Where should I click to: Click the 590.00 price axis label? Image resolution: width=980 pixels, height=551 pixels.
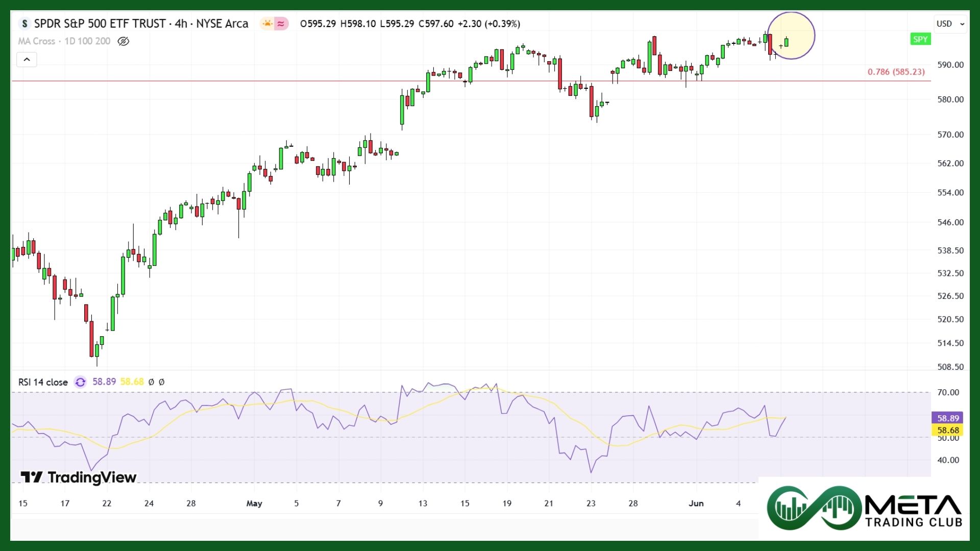point(950,65)
